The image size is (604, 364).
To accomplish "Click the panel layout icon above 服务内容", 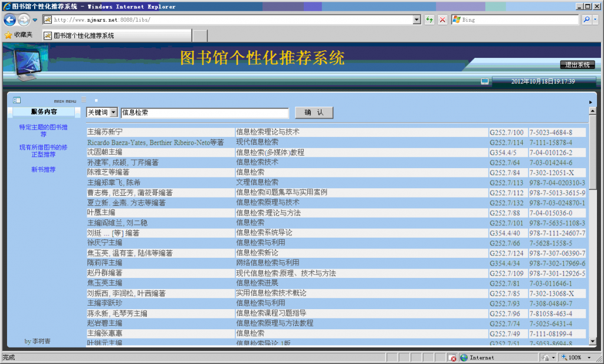I will pyautogui.click(x=17, y=100).
